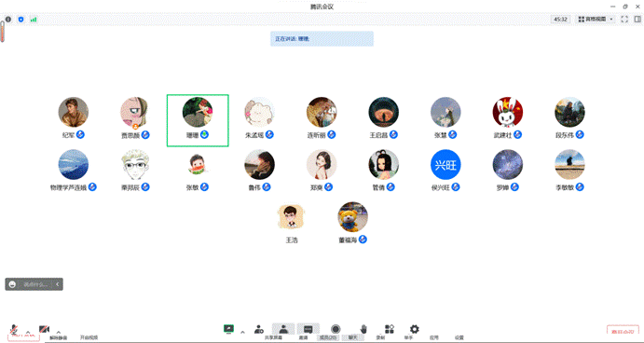644x343 pixels.
Task: Expand audio options caret beside microphone
Action: (28, 332)
